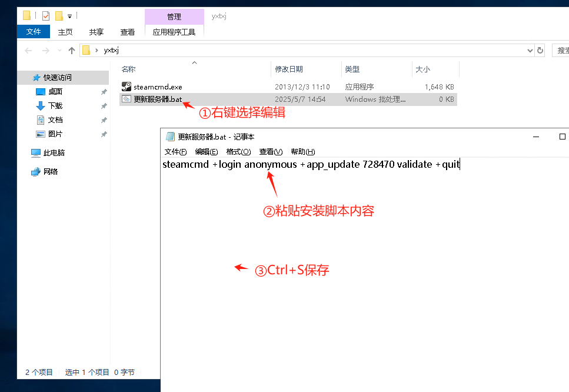Screen dimensions: 569x392
Task: Select 快速访问 in the navigation pane
Action: coord(57,77)
